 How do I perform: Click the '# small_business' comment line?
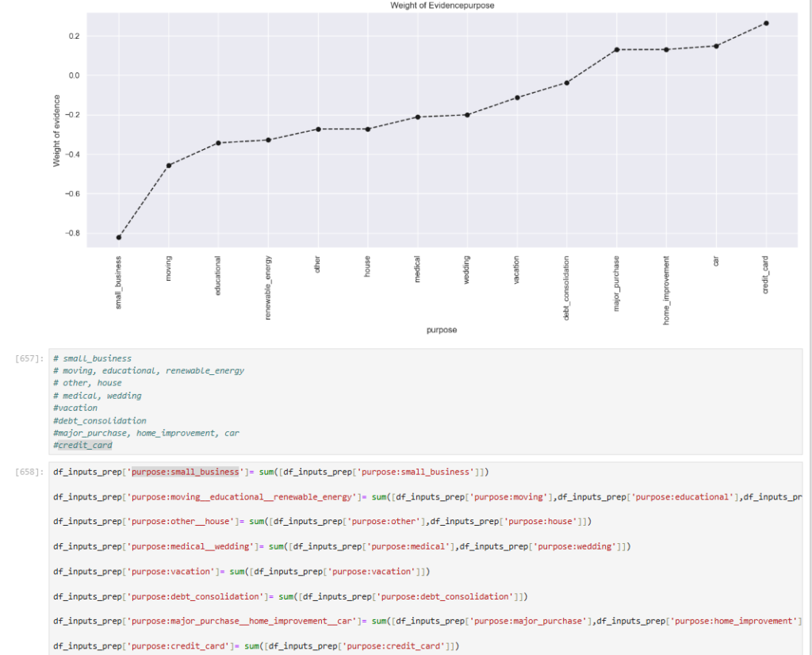(92, 358)
